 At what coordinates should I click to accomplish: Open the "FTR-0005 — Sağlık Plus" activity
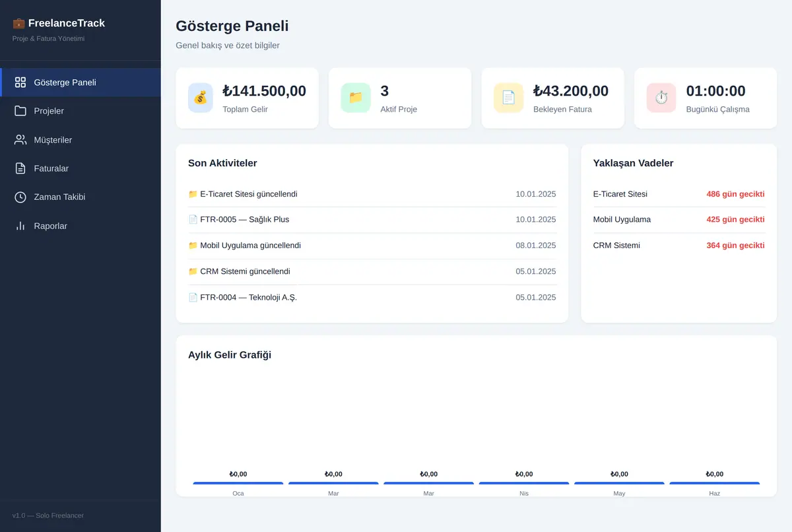pyautogui.click(x=372, y=220)
